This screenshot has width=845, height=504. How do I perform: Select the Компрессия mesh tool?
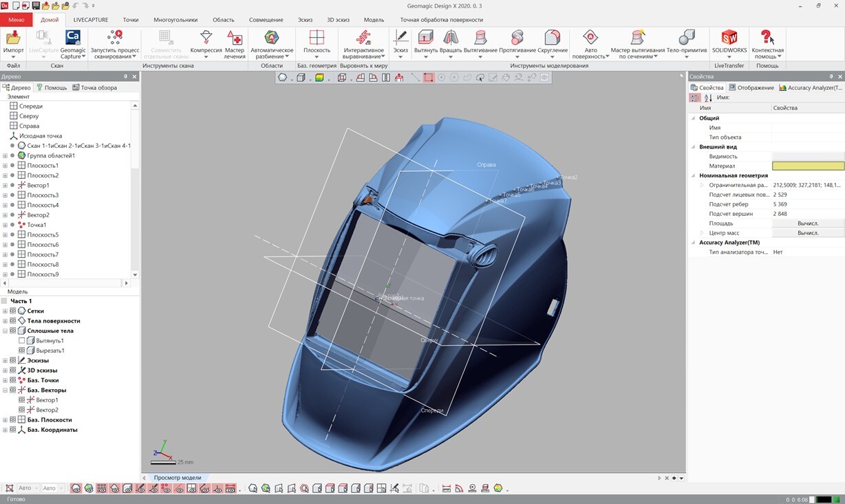[206, 45]
